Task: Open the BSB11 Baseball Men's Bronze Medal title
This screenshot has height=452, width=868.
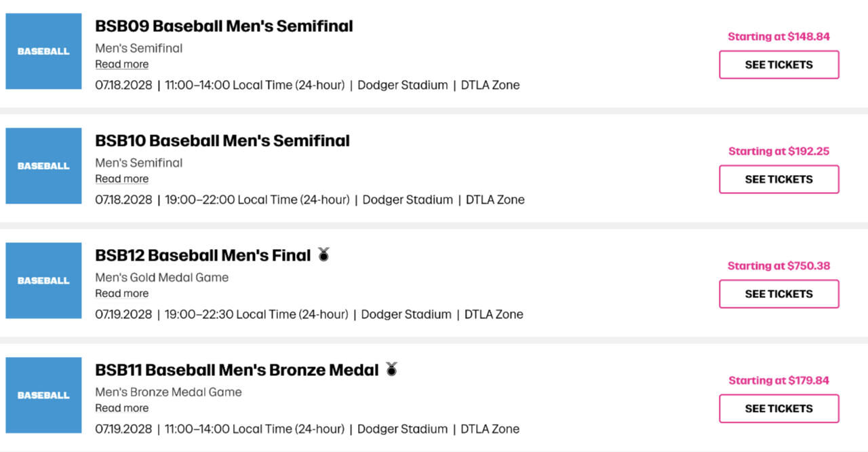Action: tap(237, 371)
